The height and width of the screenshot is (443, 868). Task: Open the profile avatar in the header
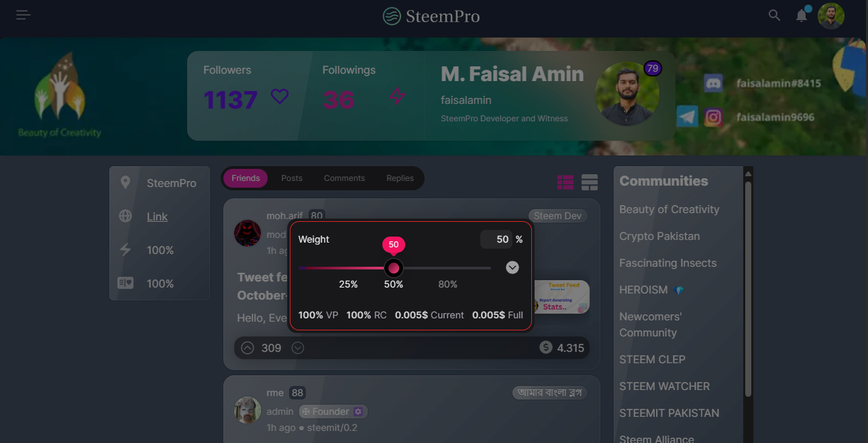(831, 15)
